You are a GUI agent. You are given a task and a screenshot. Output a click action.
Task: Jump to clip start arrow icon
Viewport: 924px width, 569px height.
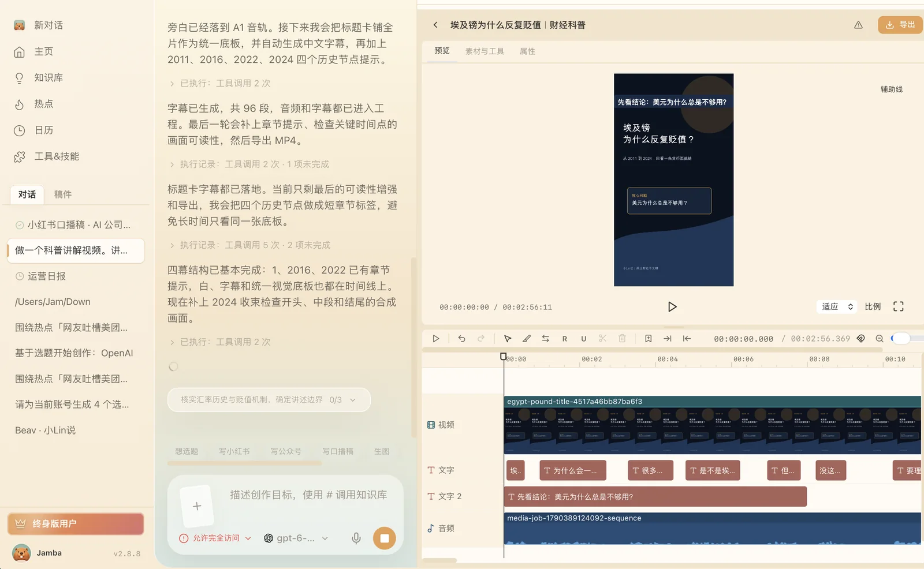coord(687,339)
